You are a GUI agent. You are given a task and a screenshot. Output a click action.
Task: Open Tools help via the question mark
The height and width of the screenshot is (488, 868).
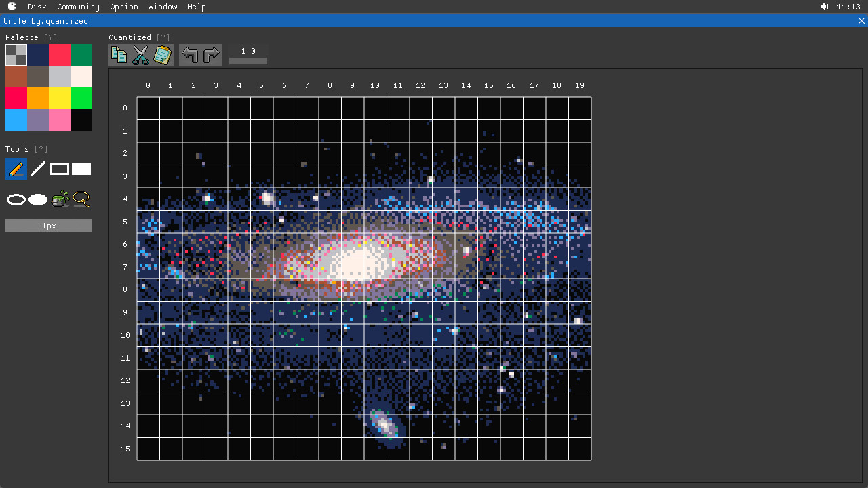(41, 149)
